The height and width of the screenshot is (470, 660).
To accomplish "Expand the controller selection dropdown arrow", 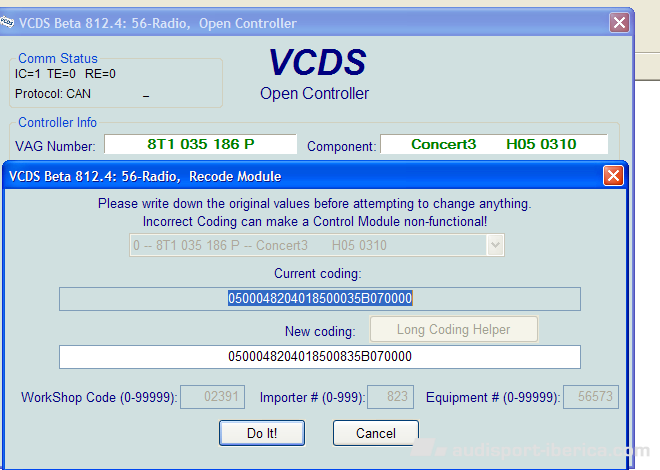I will coord(495,245).
